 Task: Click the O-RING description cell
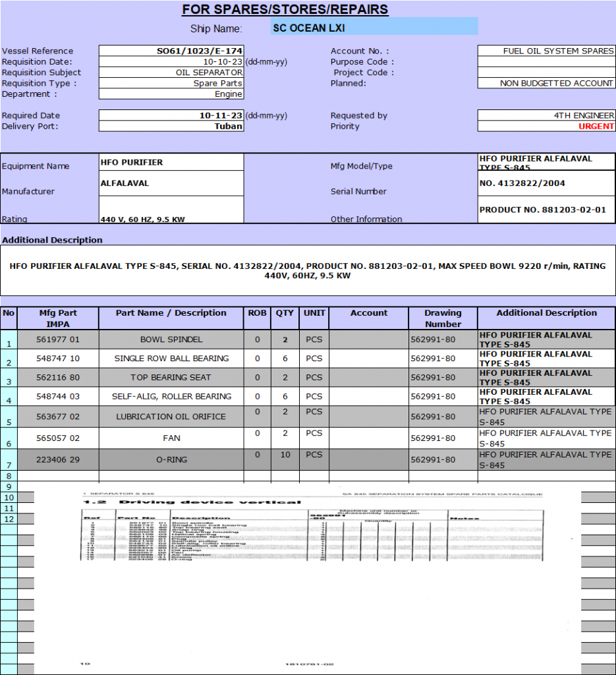pos(171,459)
